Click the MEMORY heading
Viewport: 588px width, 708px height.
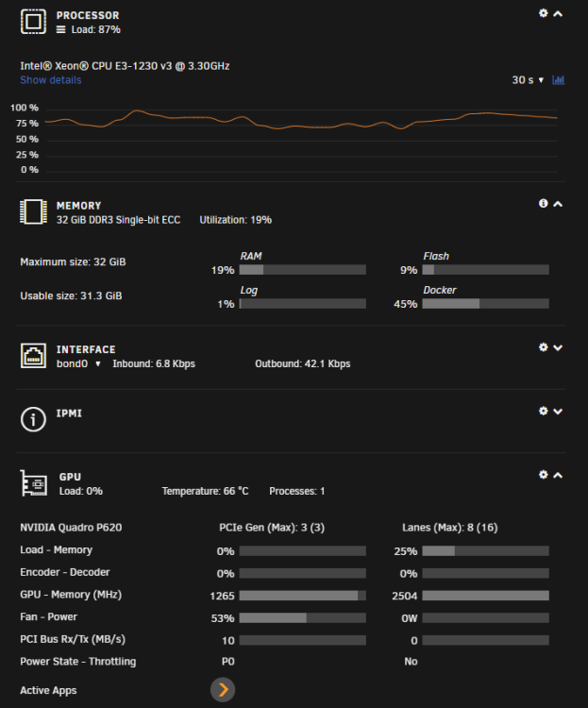click(x=78, y=206)
